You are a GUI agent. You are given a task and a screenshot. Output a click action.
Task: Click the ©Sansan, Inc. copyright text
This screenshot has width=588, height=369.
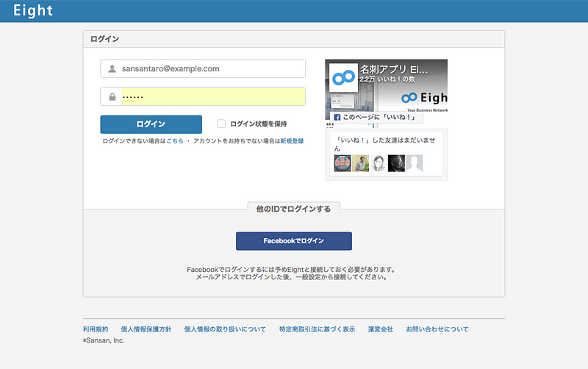[104, 340]
